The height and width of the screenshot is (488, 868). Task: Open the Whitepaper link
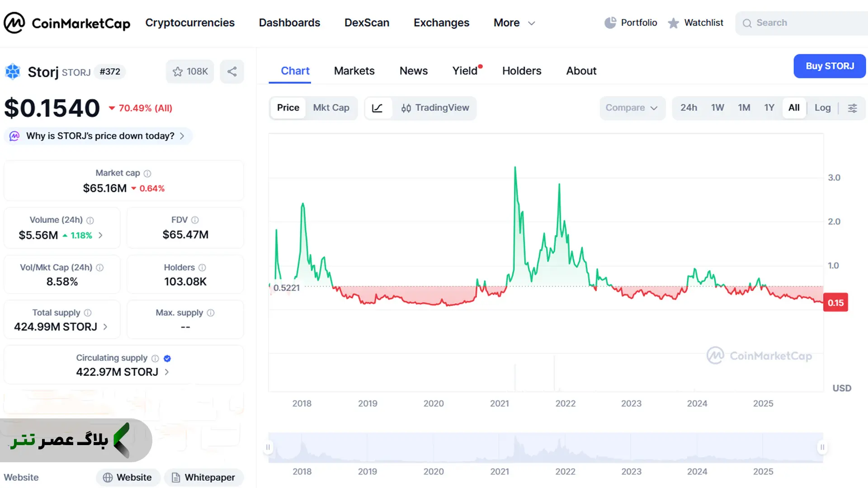203,478
